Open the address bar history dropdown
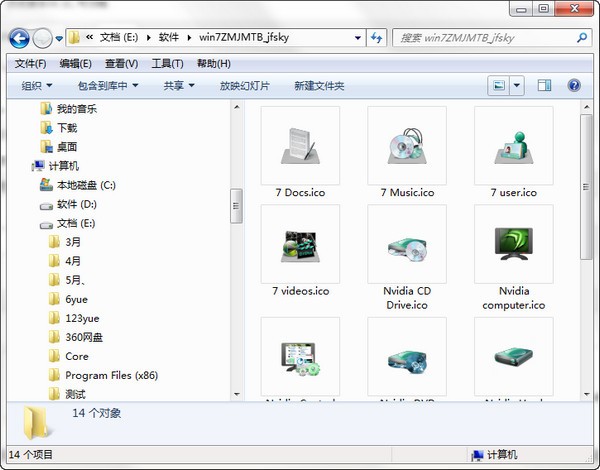The image size is (600, 470). coord(358,38)
